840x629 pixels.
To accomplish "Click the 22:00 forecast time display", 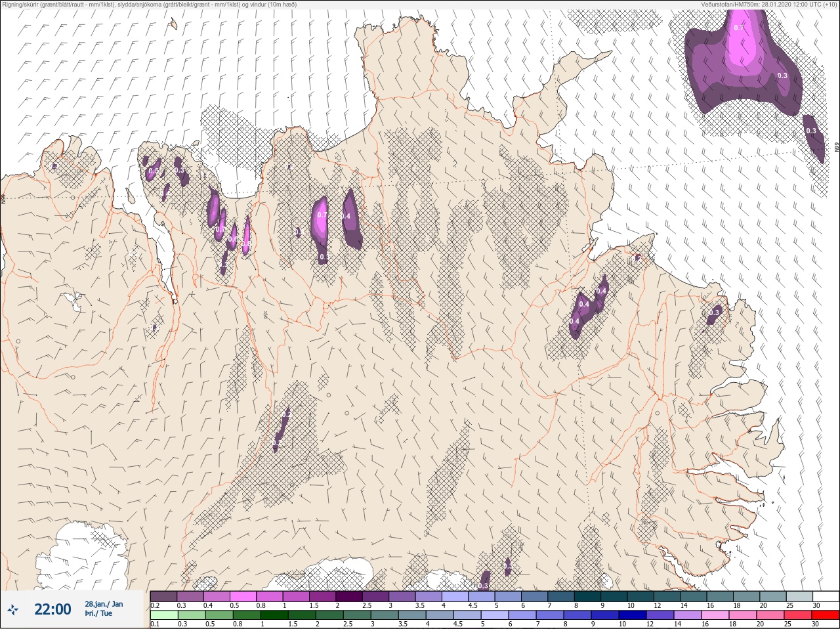I will [52, 609].
